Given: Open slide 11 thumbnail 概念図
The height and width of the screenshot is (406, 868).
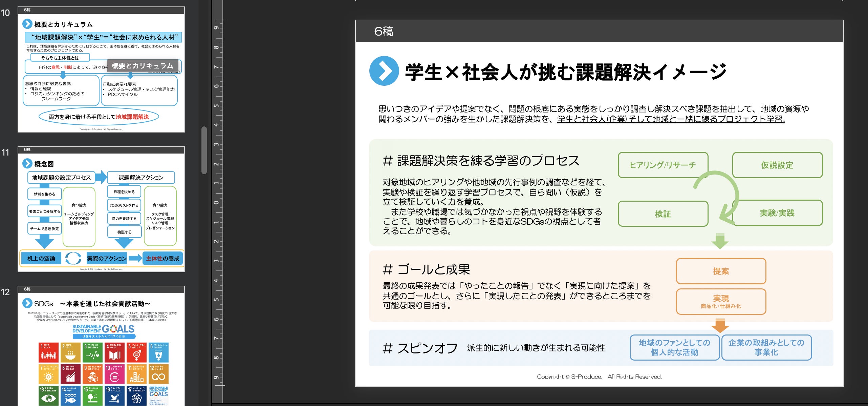Looking at the screenshot, I should tap(101, 209).
